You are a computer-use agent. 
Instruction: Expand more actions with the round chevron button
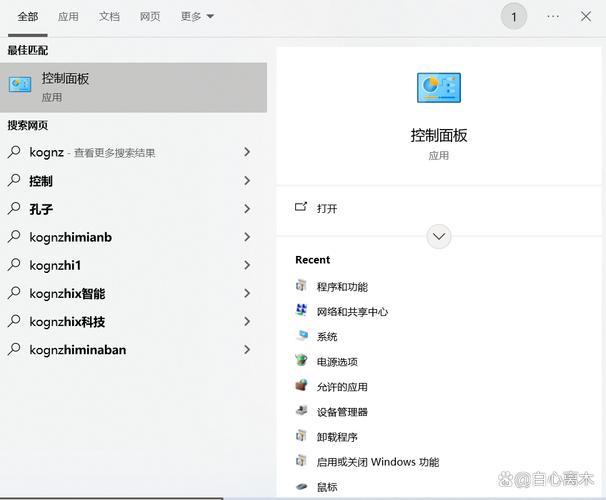[439, 236]
